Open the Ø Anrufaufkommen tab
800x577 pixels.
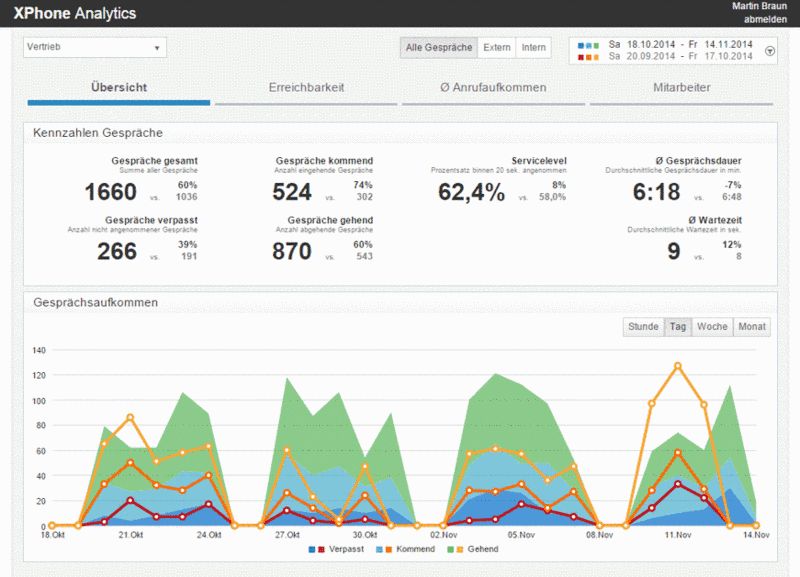(x=493, y=87)
